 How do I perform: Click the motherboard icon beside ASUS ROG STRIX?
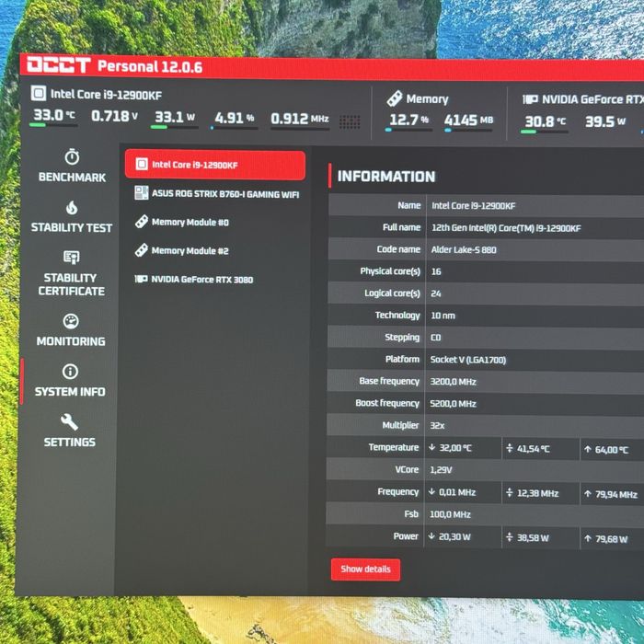pyautogui.click(x=142, y=192)
